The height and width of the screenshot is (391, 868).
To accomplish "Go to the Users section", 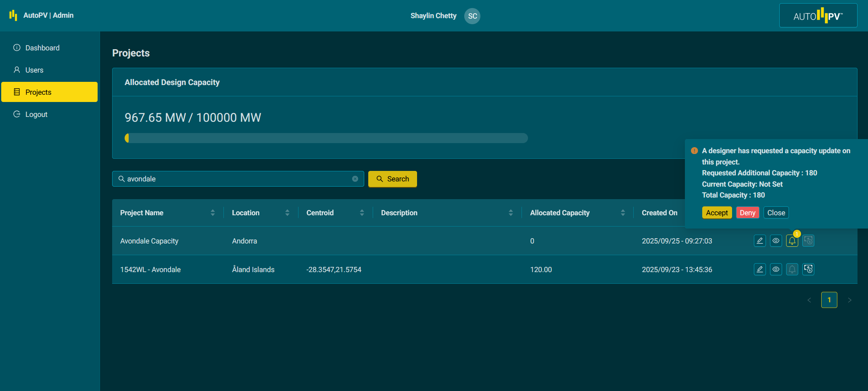I will point(34,70).
